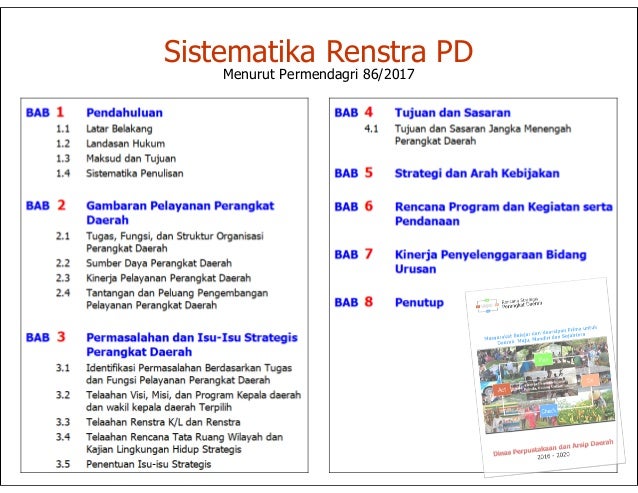Click item '1.1 Latar Belakang'
Image resolution: width=638 pixels, height=493 pixels.
[104, 129]
